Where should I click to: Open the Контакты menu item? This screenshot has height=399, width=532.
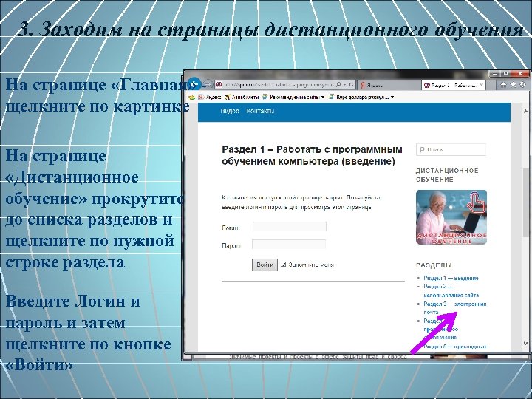[x=260, y=111]
